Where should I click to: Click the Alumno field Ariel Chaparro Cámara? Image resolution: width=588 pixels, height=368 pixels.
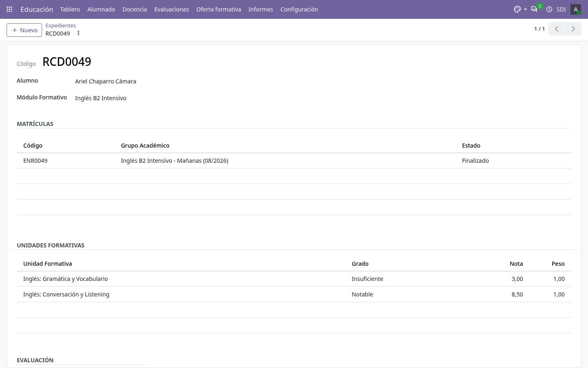(x=105, y=81)
